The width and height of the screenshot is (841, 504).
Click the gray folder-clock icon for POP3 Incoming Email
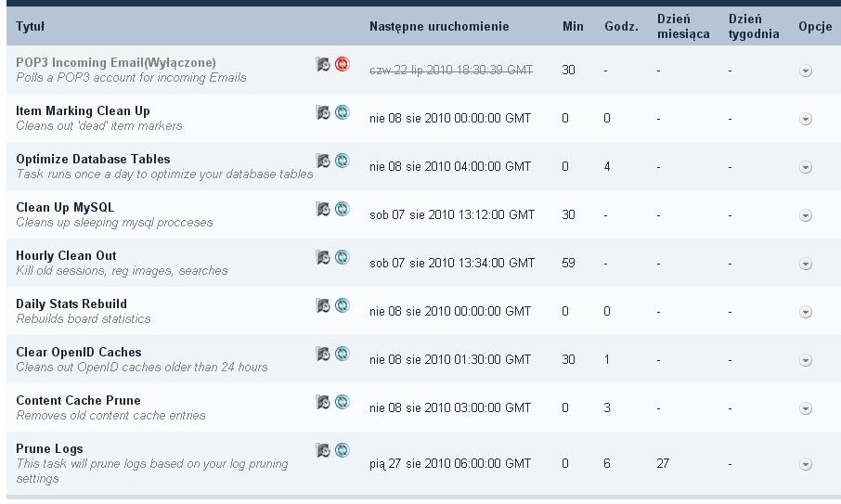click(323, 64)
